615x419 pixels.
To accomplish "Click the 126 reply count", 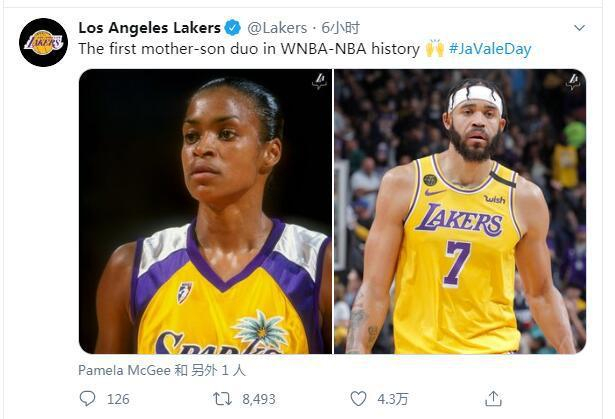I will point(118,398).
